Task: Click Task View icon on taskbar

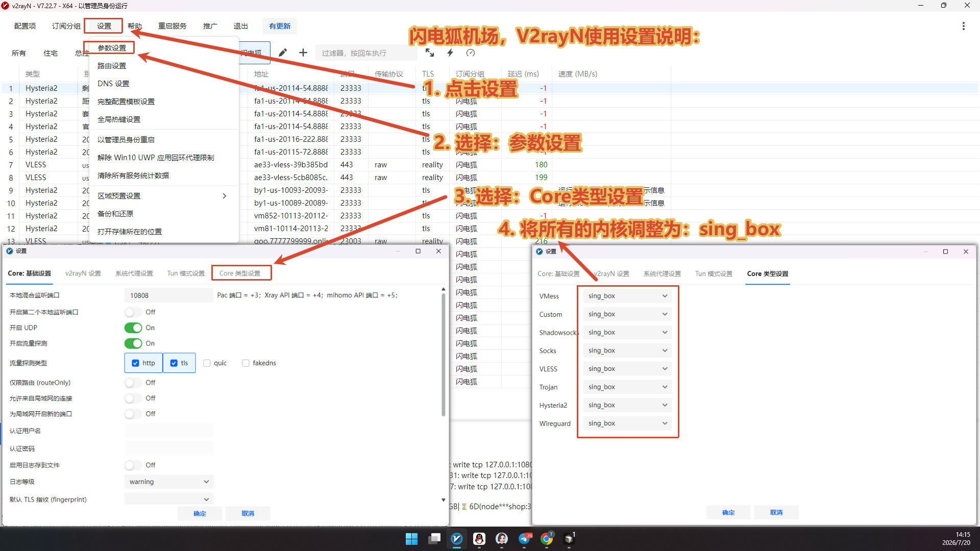Action: click(434, 539)
